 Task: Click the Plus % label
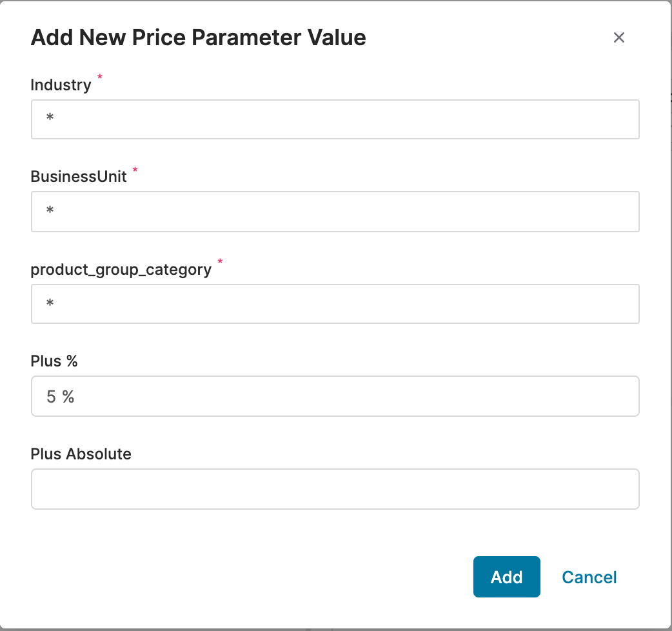coord(54,361)
